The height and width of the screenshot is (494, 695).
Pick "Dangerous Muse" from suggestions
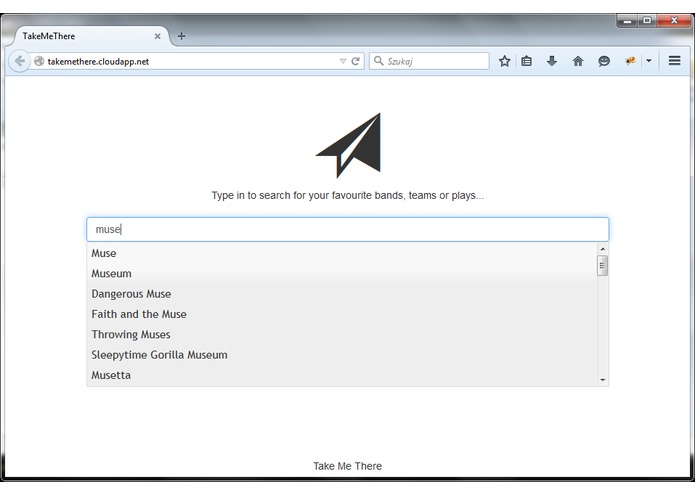pos(342,294)
